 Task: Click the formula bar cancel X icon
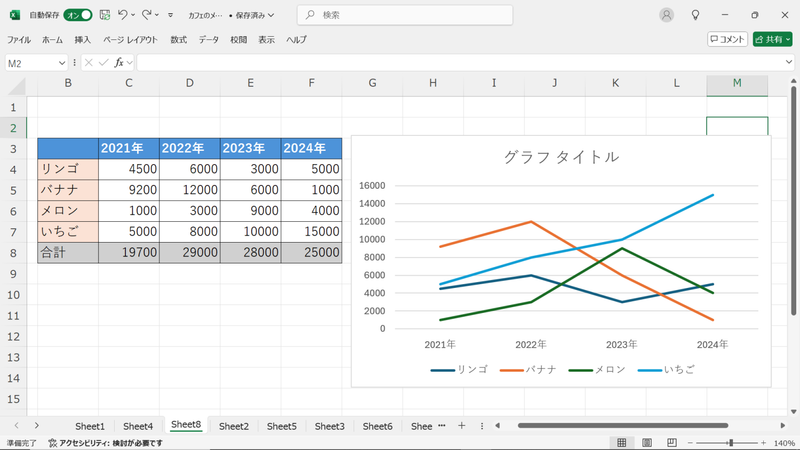88,63
